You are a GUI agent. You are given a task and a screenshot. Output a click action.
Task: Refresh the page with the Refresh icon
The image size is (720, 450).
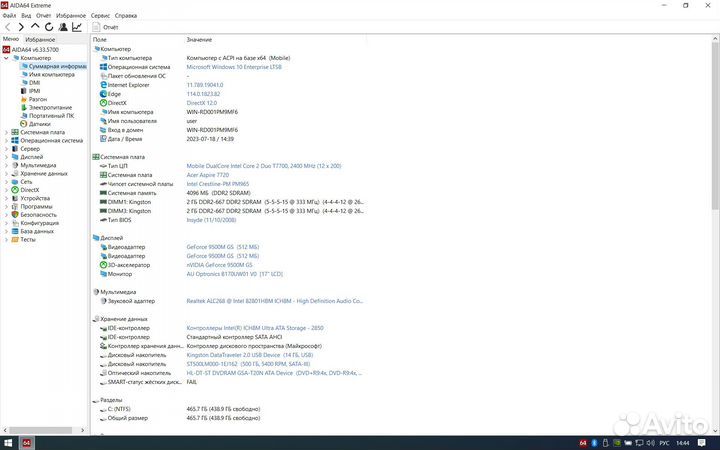tap(49, 27)
